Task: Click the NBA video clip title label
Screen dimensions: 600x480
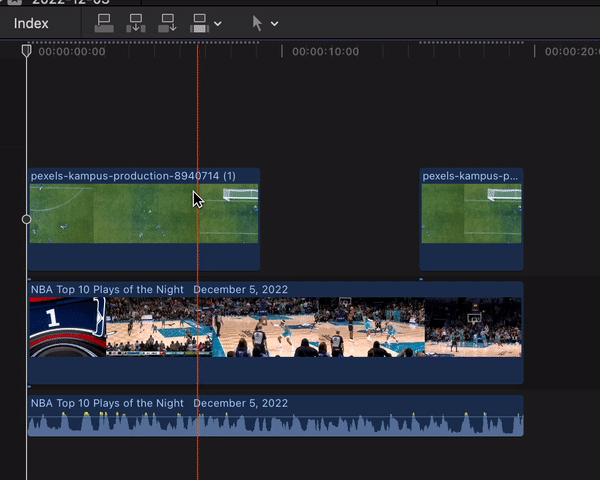Action: (159, 289)
